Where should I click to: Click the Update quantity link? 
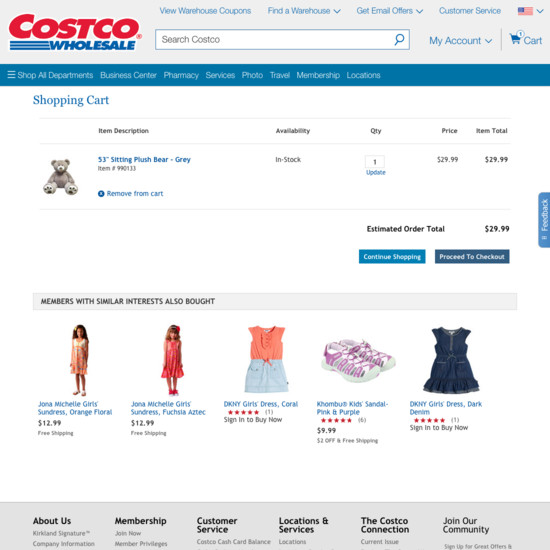click(376, 172)
